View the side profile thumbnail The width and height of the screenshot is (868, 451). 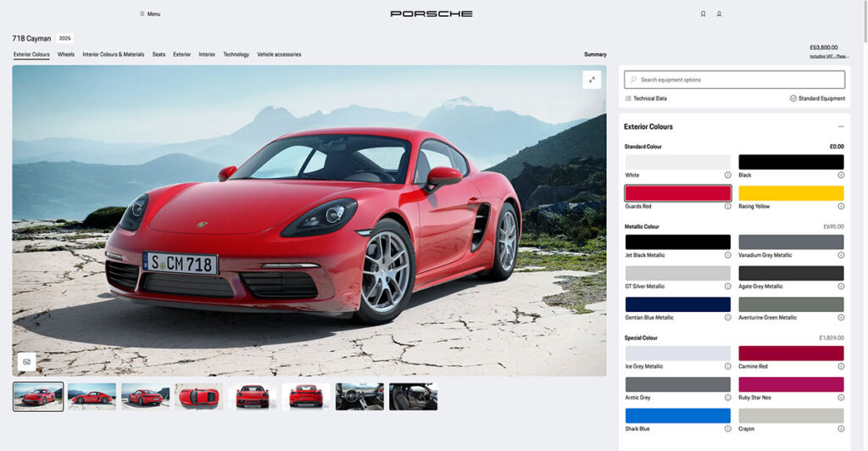92,397
